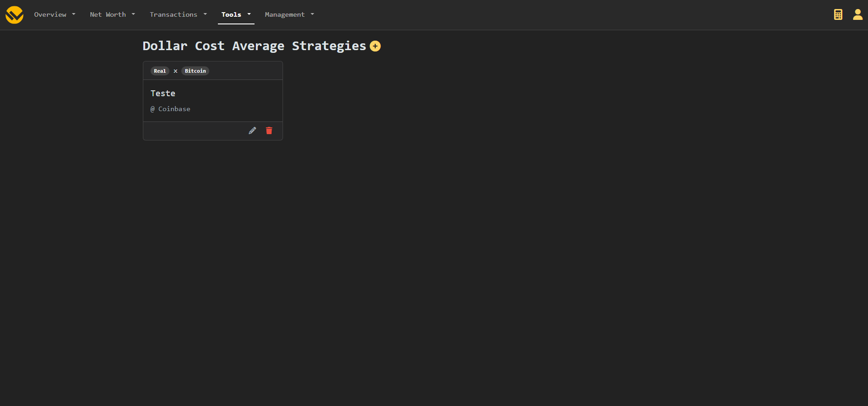This screenshot has width=868, height=406.
Task: Open the Transactions menu
Action: (174, 14)
